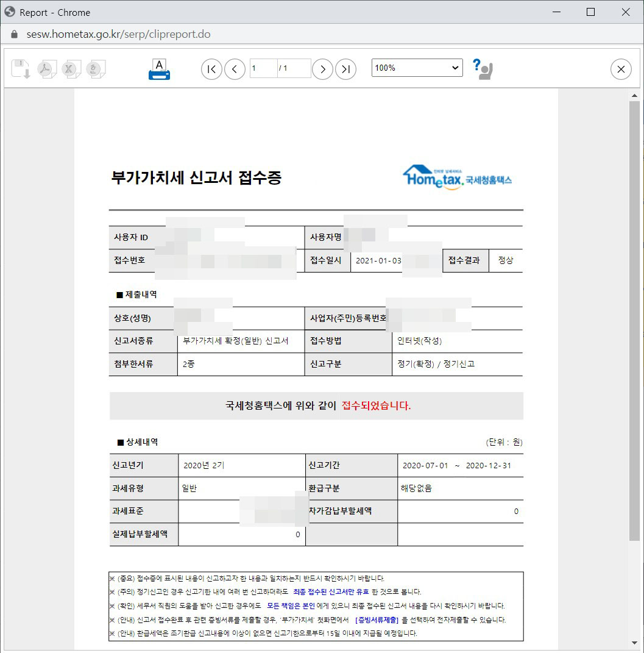Click the date '2021-01-03'
This screenshot has height=653, width=644.
(378, 261)
